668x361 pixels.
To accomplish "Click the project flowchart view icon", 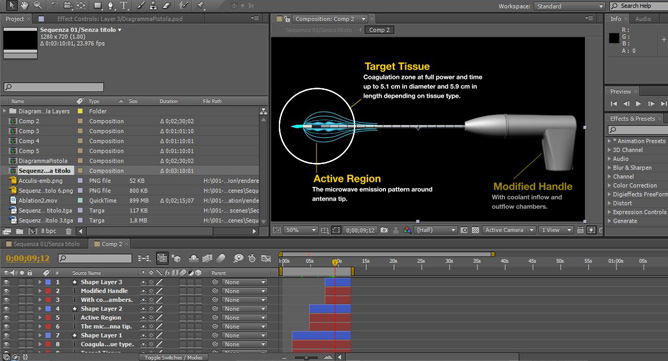I will (264, 111).
